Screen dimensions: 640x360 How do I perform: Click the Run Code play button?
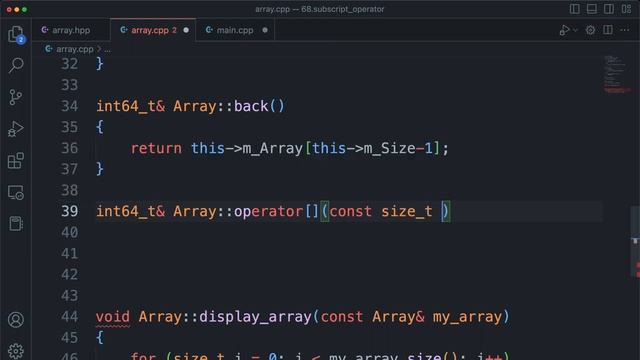(x=564, y=30)
